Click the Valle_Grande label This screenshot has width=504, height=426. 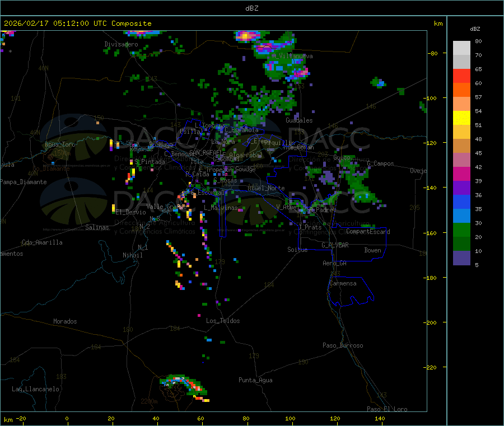point(166,207)
